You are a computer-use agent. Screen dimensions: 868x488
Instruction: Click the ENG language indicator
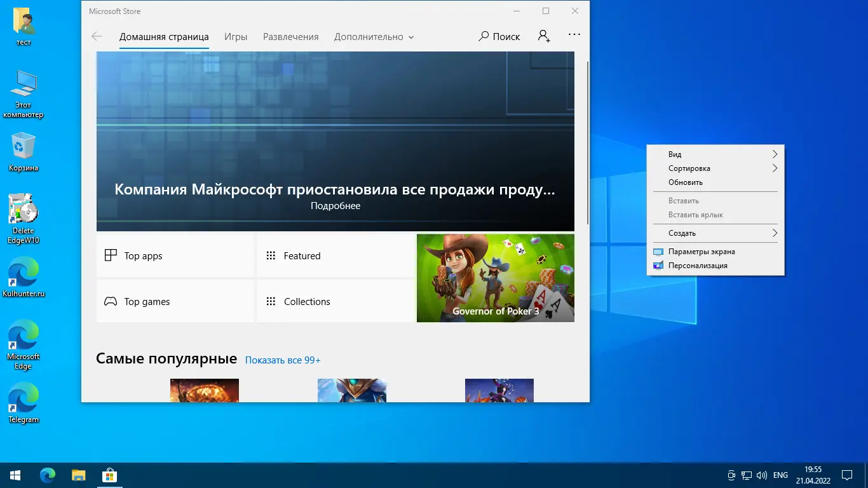point(780,475)
